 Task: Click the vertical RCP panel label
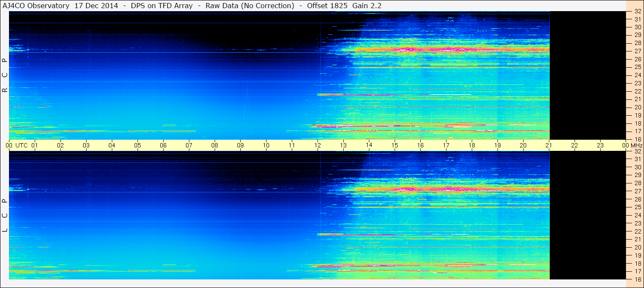point(5,75)
